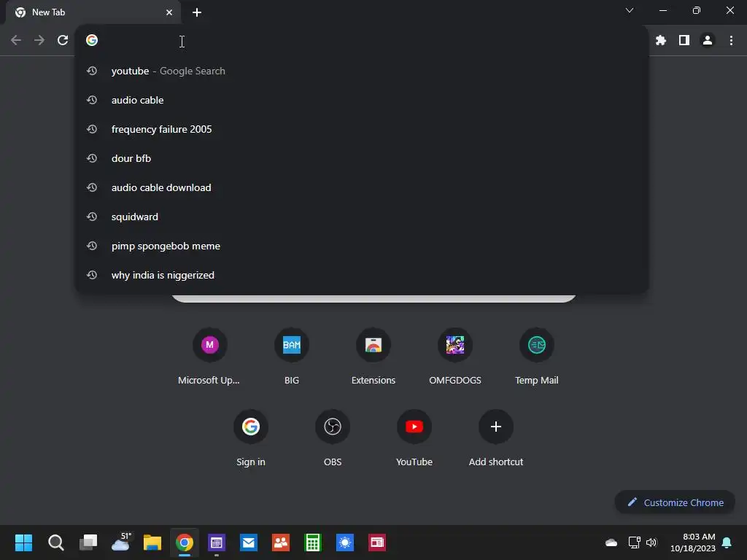The image size is (747, 560).
Task: Open the Microsoft Up... shortcut
Action: (209, 356)
